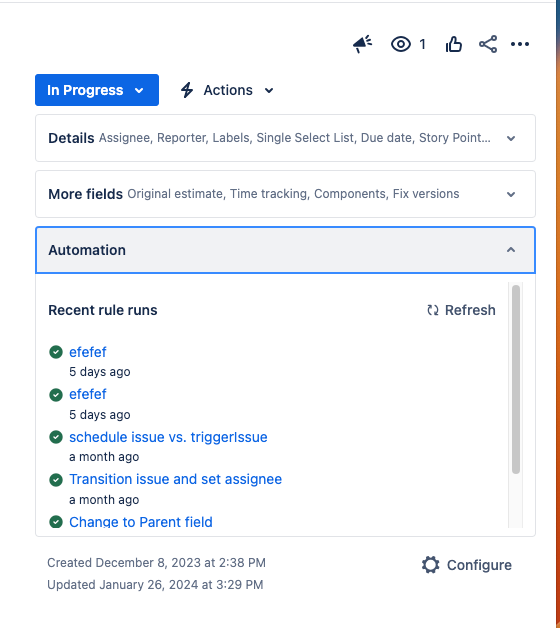The width and height of the screenshot is (560, 628).
Task: Click the Refresh arrows icon
Action: [x=433, y=310]
